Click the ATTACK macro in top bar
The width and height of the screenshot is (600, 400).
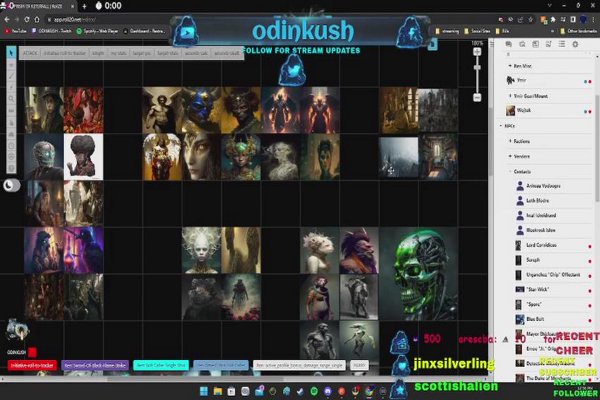click(30, 53)
